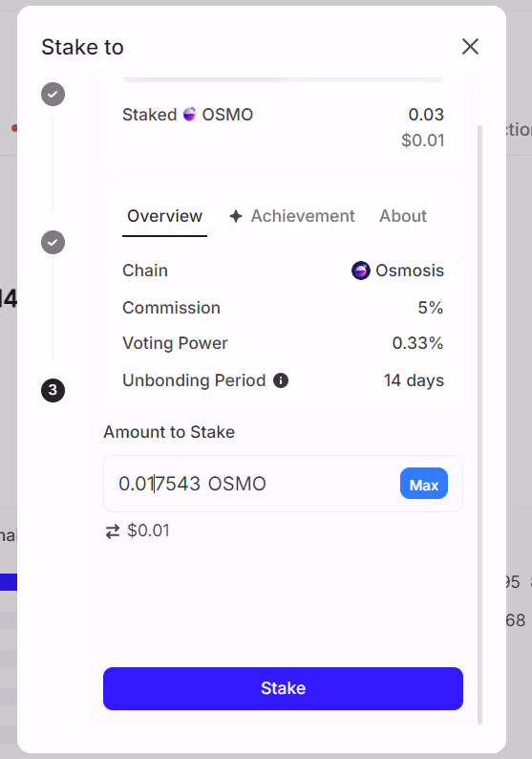The height and width of the screenshot is (759, 532).
Task: Click the Osmosis chain logo icon
Action: click(x=361, y=271)
